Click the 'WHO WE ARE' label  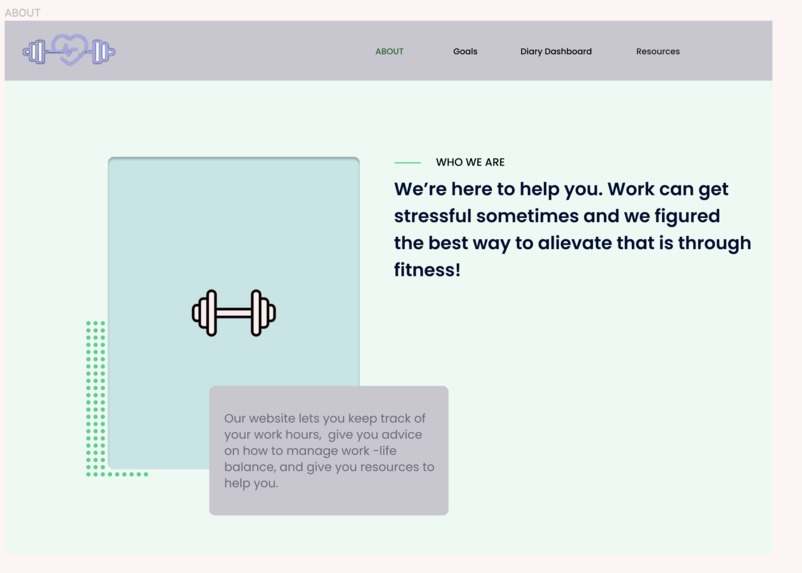tap(470, 162)
